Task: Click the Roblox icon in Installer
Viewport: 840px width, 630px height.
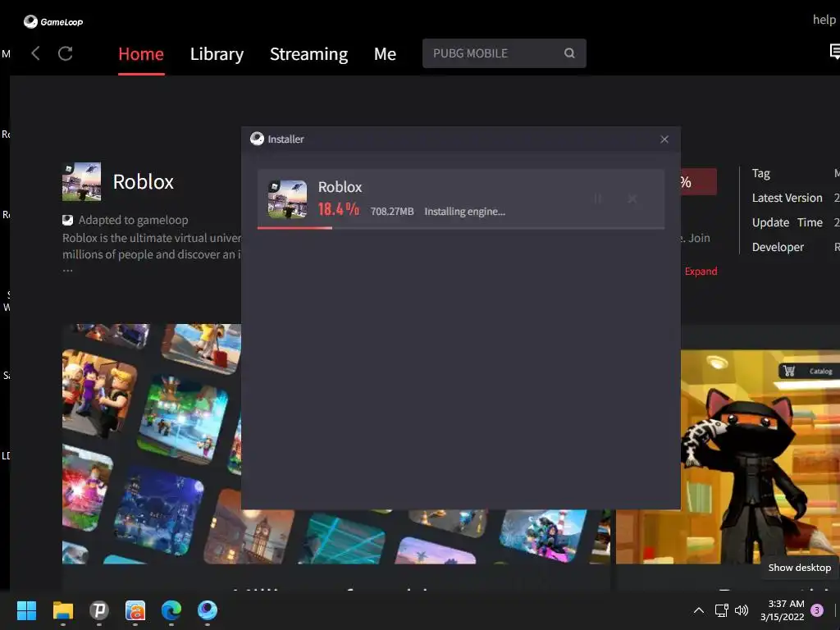Action: coord(288,199)
